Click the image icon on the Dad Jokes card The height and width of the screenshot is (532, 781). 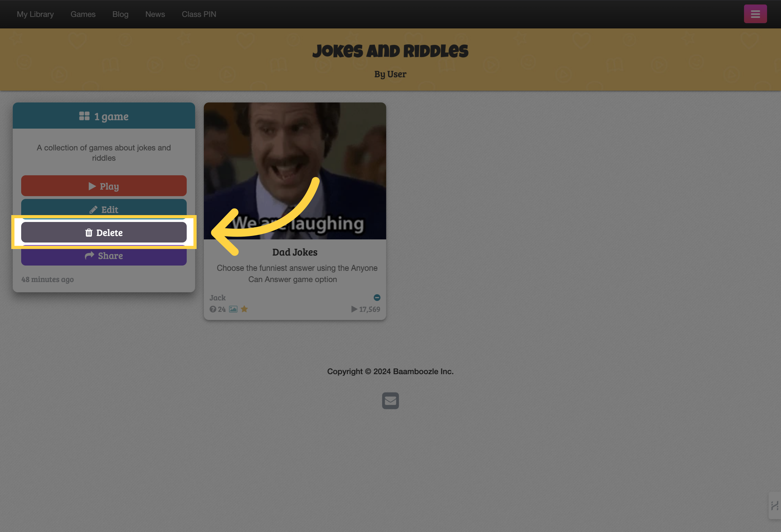233,309
